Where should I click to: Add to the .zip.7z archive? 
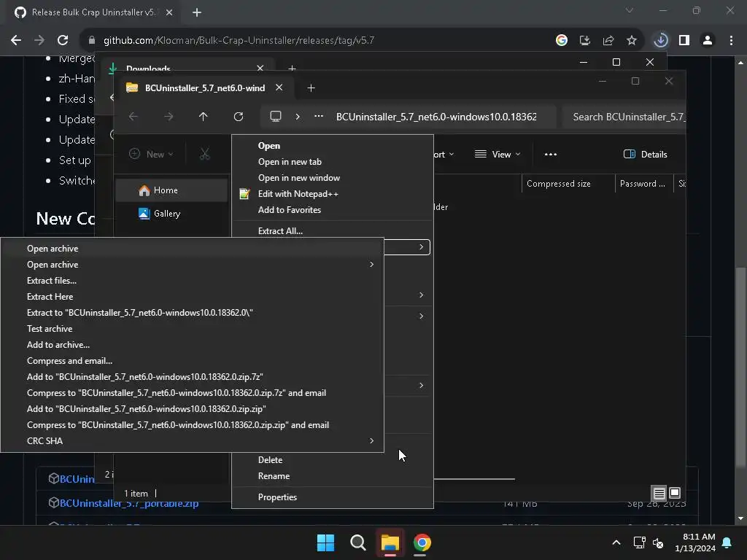192,377
